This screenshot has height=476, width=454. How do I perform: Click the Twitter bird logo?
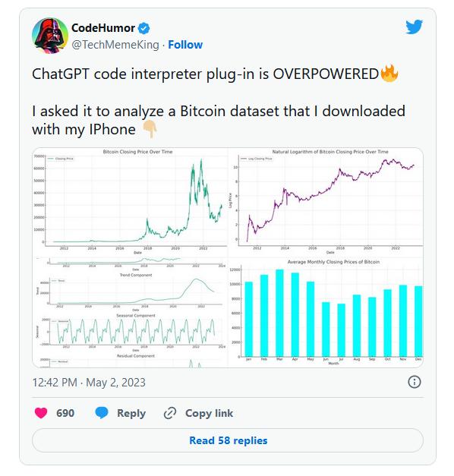click(x=414, y=27)
